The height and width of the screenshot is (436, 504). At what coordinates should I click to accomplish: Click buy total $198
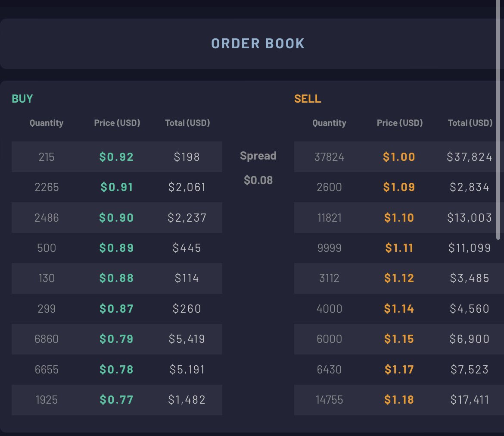click(187, 157)
